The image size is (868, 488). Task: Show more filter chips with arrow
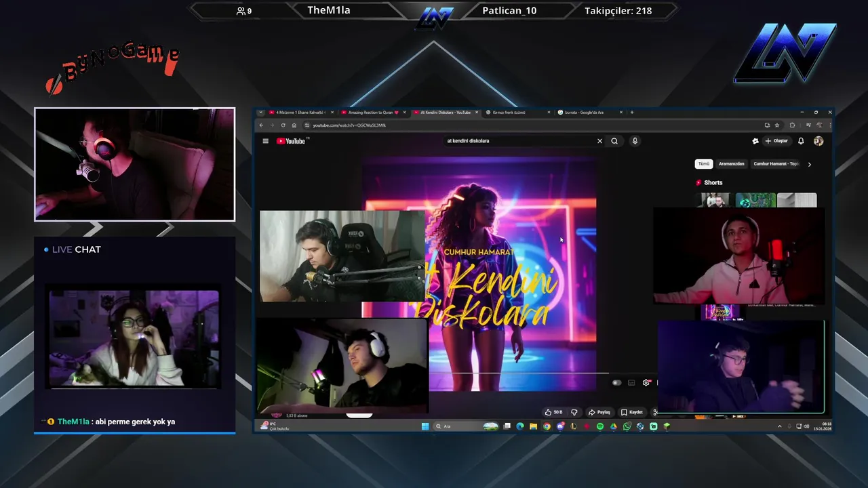(x=809, y=164)
